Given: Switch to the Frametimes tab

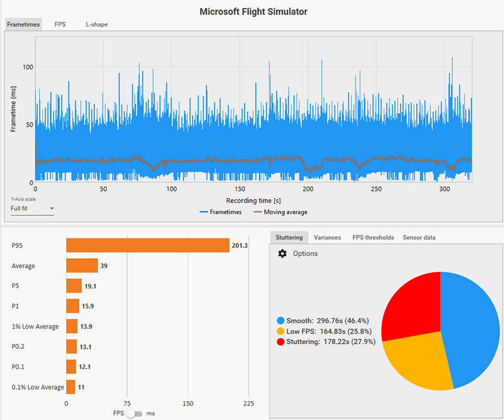Looking at the screenshot, I should [x=23, y=25].
